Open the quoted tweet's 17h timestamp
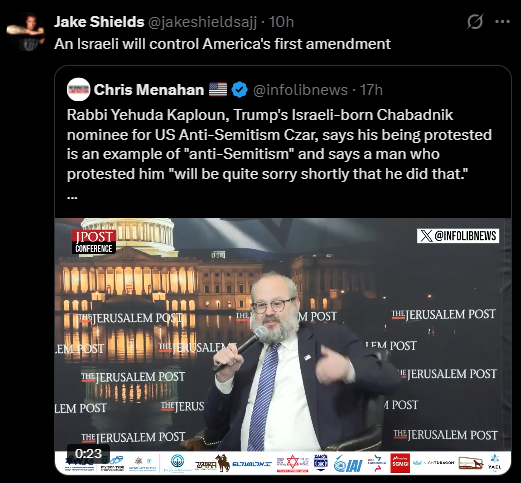This screenshot has height=483, width=521. 371,90
